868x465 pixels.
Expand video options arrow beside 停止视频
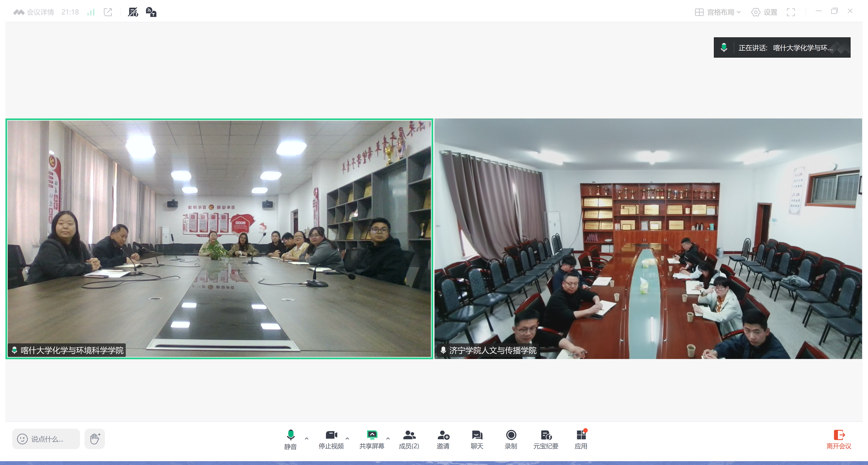[347, 438]
